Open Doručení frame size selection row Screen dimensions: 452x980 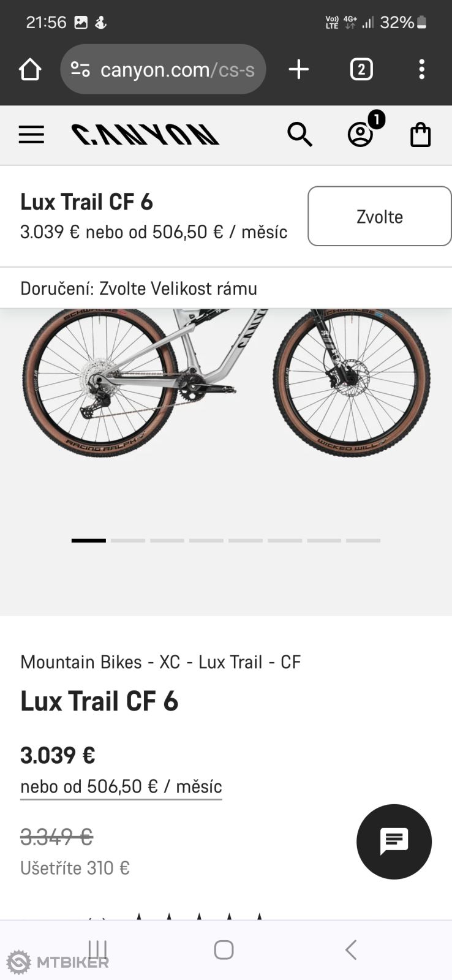pos(226,288)
